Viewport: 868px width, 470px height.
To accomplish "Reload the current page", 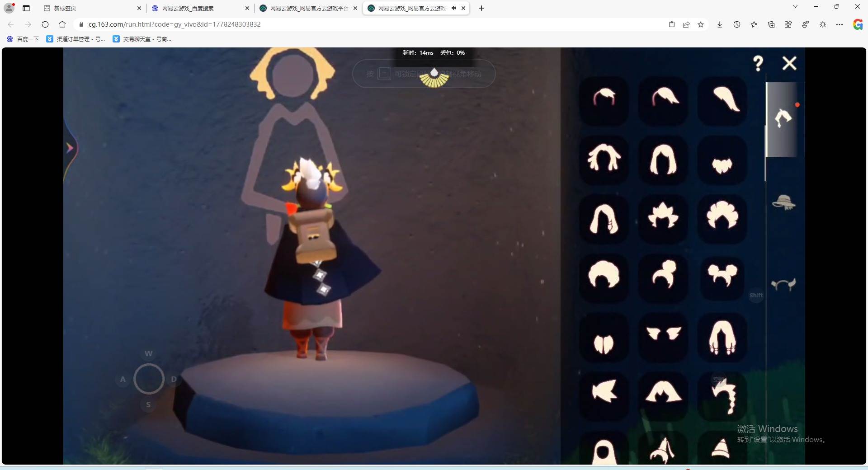I will 45,24.
